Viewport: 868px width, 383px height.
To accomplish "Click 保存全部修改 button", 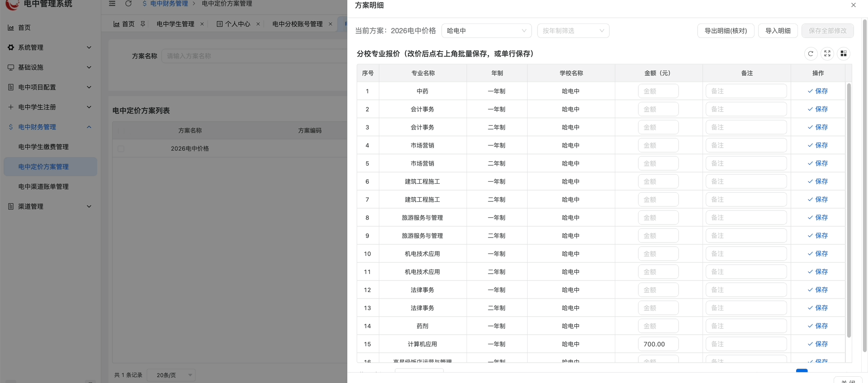I will tap(827, 31).
